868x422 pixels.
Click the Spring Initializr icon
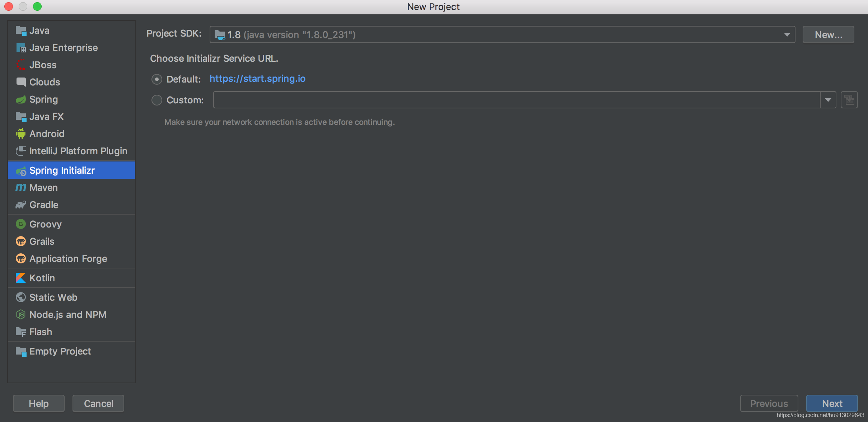(21, 171)
